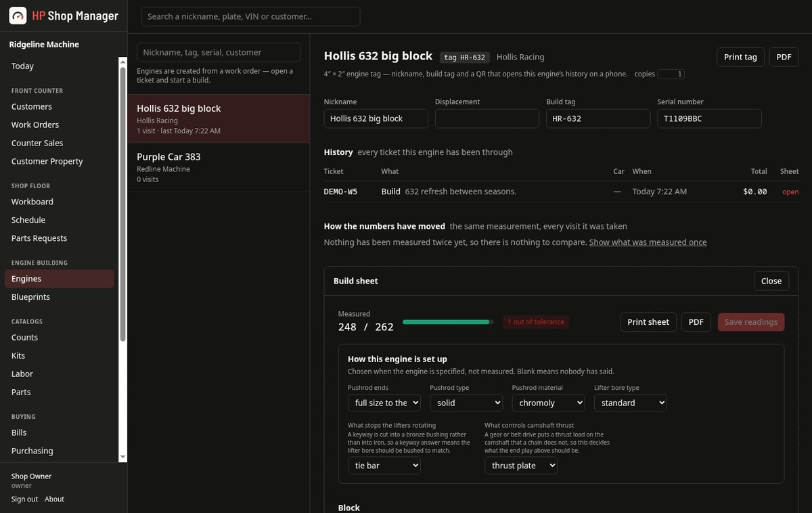This screenshot has height=513, width=812.
Task: Export the engine tag as PDF
Action: [784, 57]
